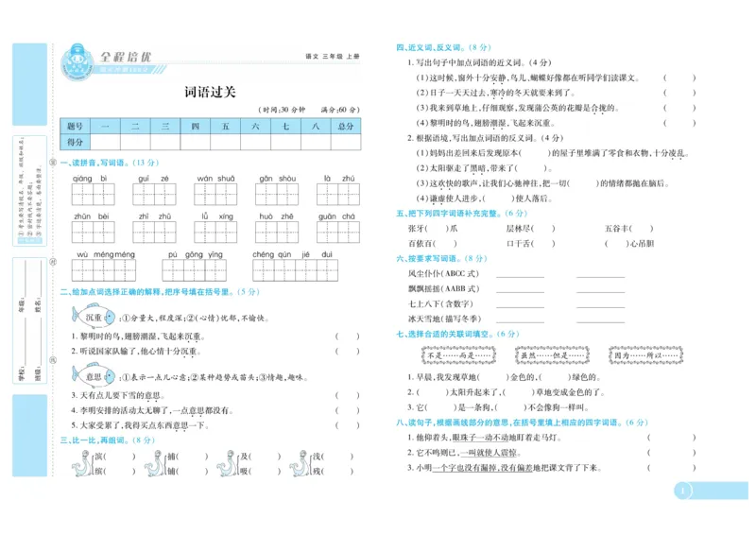Click the worksheet title 词语过关

point(210,92)
